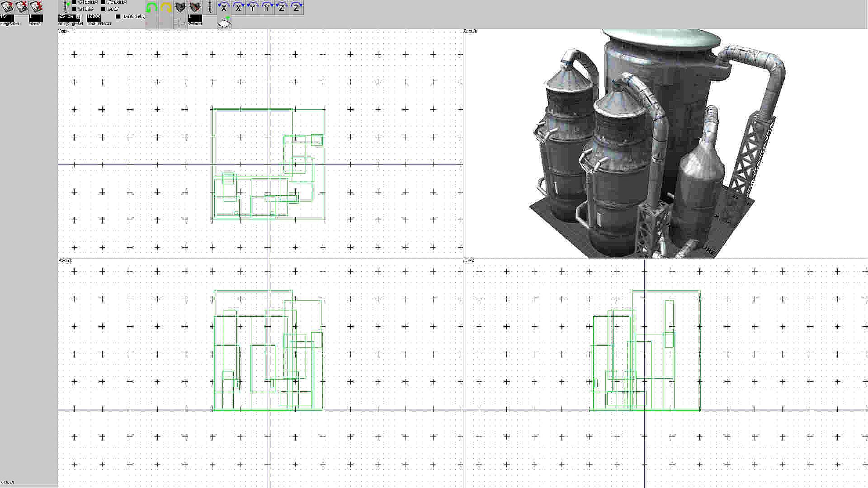The image size is (868, 488).
Task: Toggle the show all checkbox
Action: pyautogui.click(x=118, y=17)
